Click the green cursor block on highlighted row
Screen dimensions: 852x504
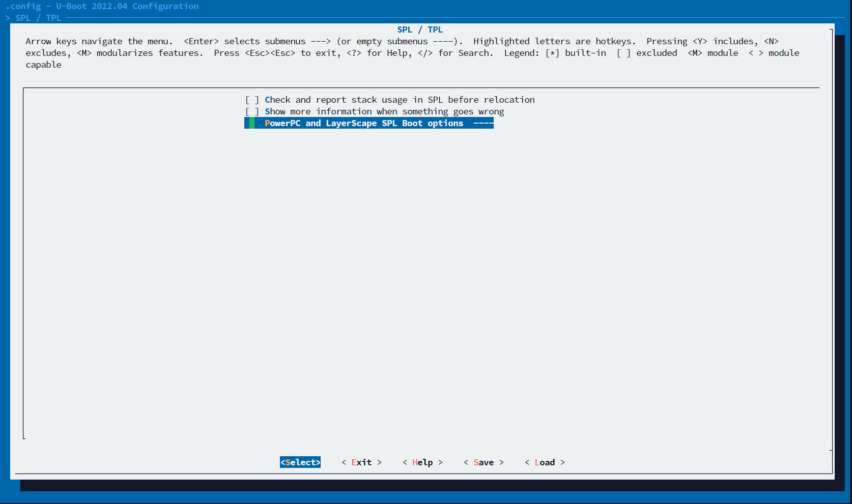pyautogui.click(x=252, y=123)
